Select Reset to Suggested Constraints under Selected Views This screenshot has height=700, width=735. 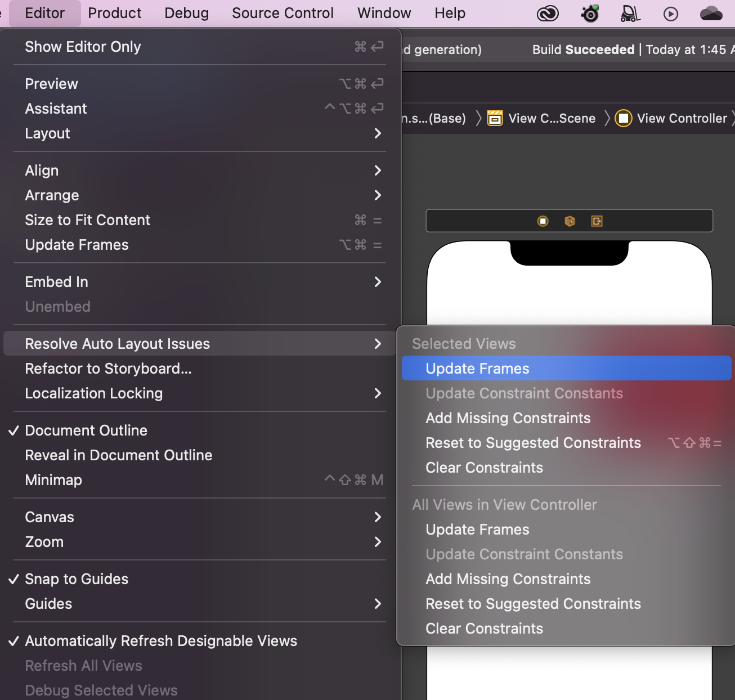(x=566, y=443)
